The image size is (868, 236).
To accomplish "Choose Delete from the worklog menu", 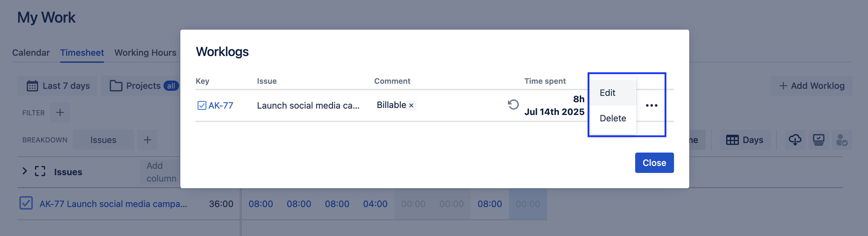I will tap(613, 118).
